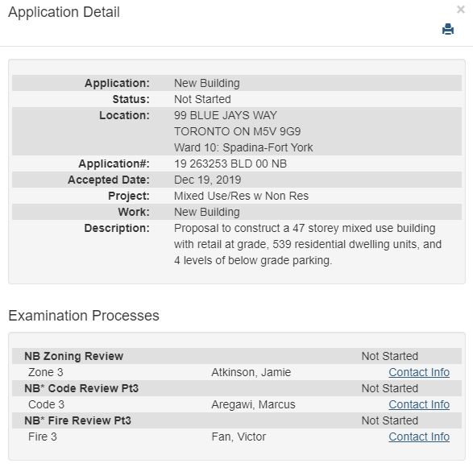Select the NB Zoning Review row

coord(237,356)
